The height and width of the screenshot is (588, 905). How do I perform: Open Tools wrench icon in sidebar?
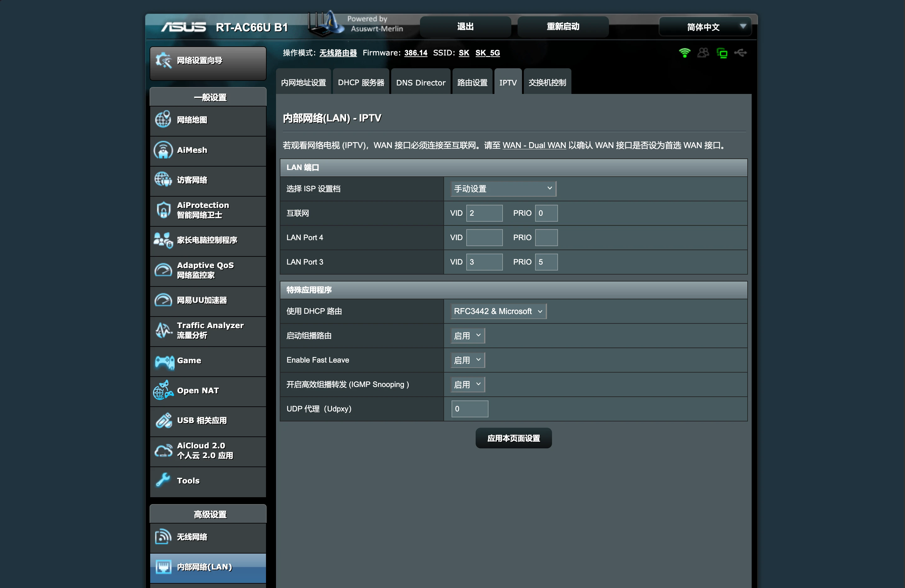[x=163, y=480]
